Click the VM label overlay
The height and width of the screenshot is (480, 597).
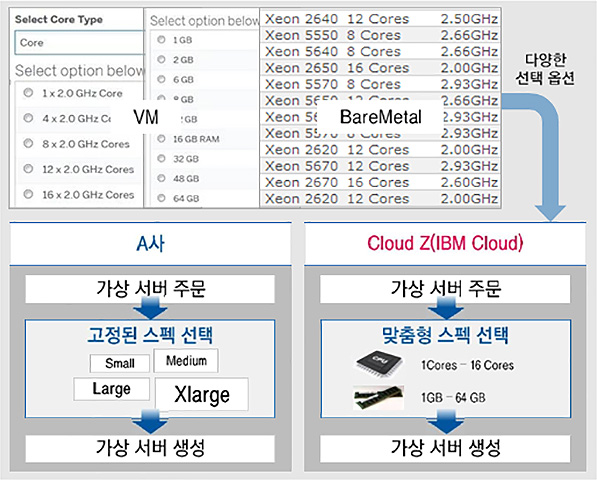tap(146, 117)
